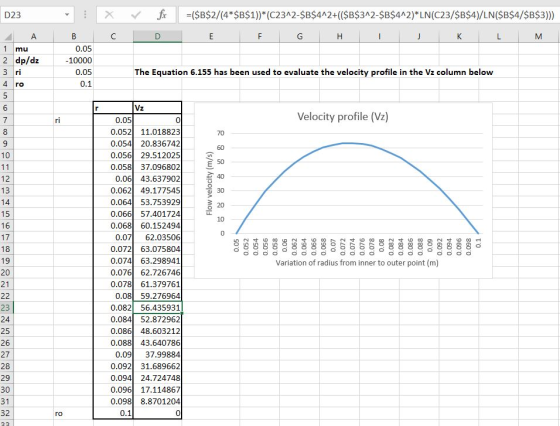Click the Enter checkmark formula bar icon
Screen dimensions: 560x426
tap(136, 15)
